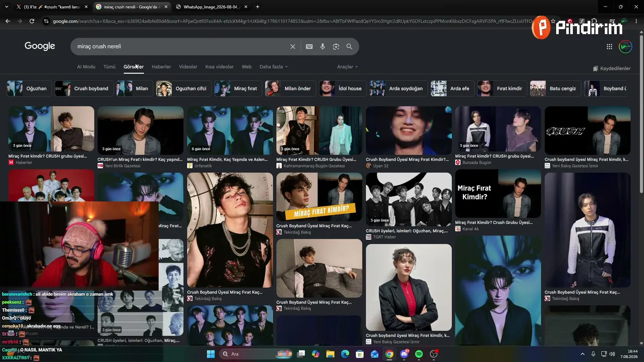Image resolution: width=644 pixels, height=362 pixels.
Task: Open Copilot from the taskbar
Action: pos(315,354)
